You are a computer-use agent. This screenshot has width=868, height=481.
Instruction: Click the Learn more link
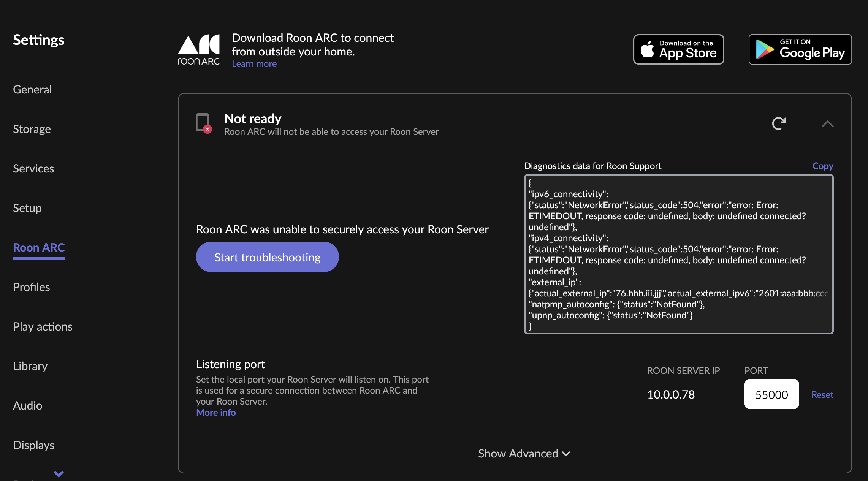(254, 64)
